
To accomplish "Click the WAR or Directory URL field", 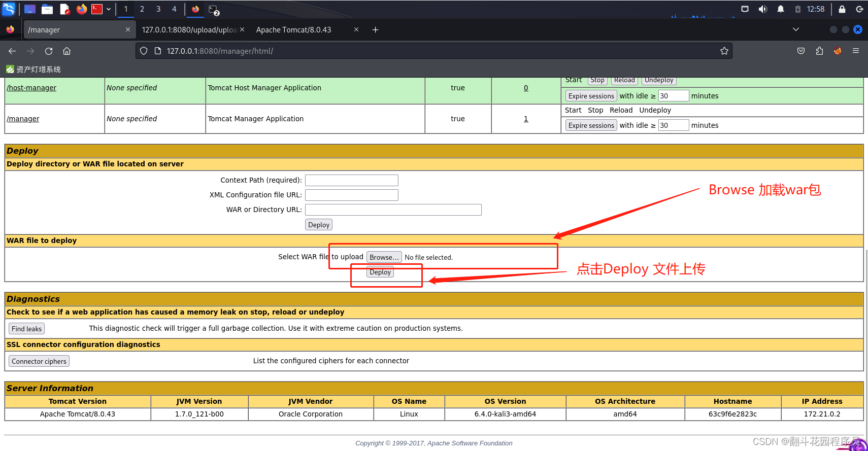I will point(393,210).
